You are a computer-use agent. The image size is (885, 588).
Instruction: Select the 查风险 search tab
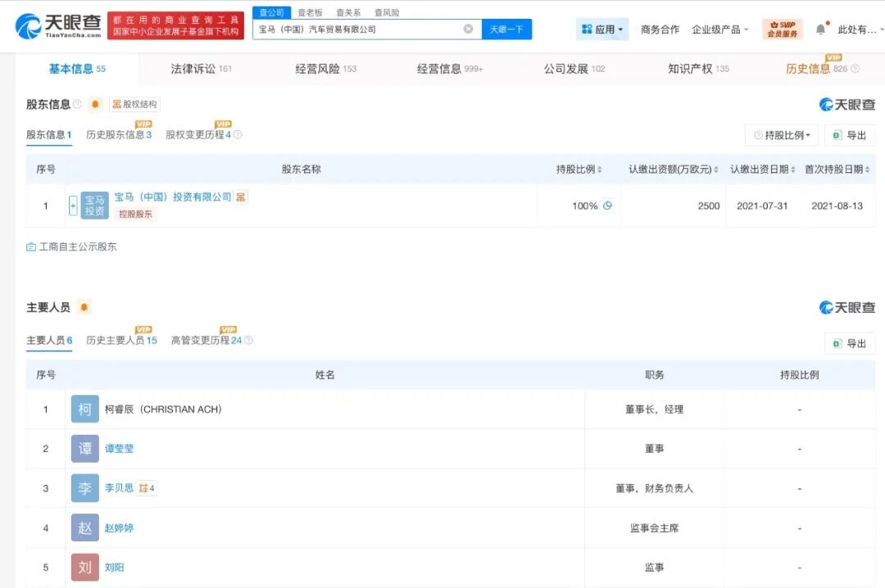(387, 12)
